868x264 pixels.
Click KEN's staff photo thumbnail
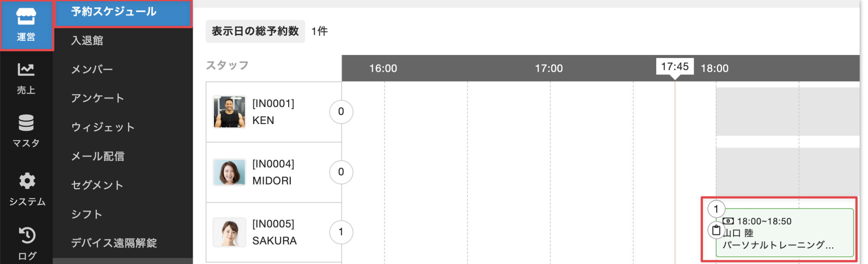pos(229,112)
